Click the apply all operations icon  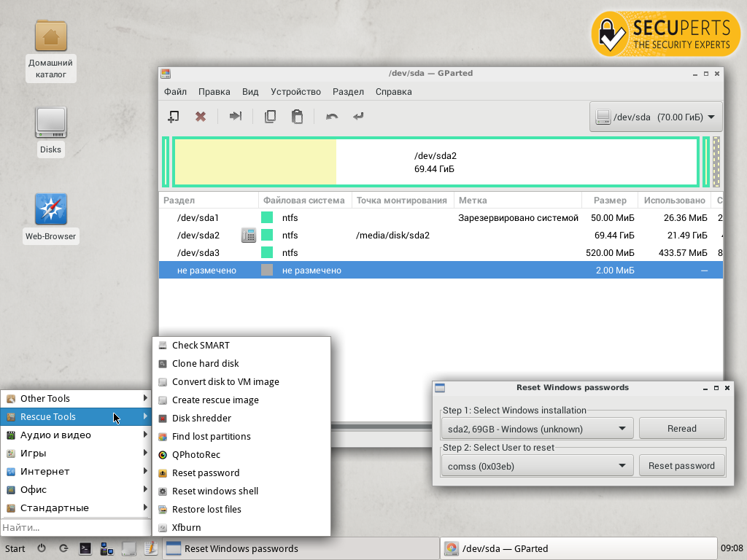click(358, 116)
